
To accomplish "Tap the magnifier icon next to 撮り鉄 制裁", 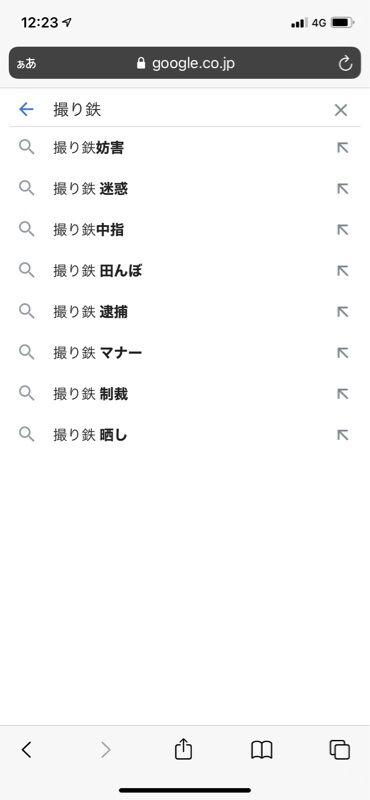I will 27,393.
